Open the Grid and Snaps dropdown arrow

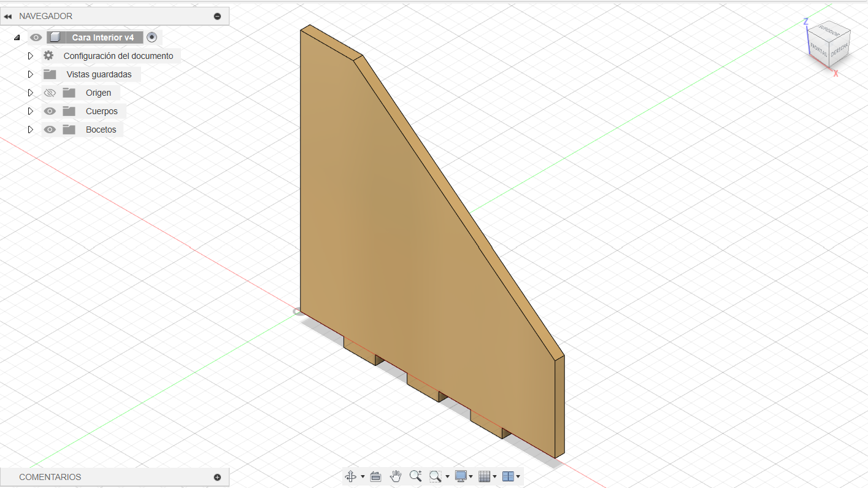click(494, 477)
